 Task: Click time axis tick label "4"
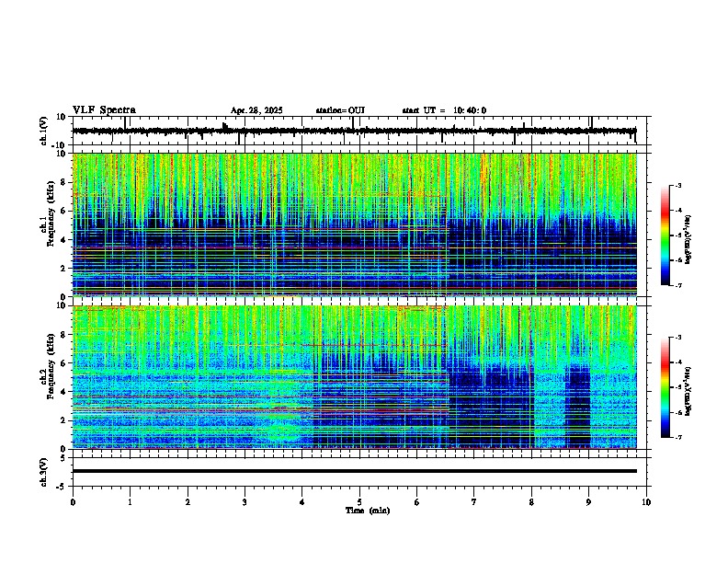[302, 502]
